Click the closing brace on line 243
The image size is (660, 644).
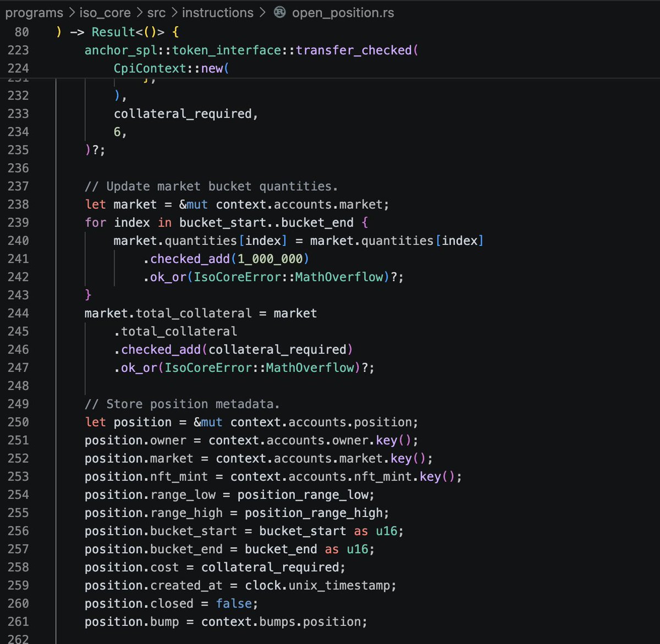88,295
